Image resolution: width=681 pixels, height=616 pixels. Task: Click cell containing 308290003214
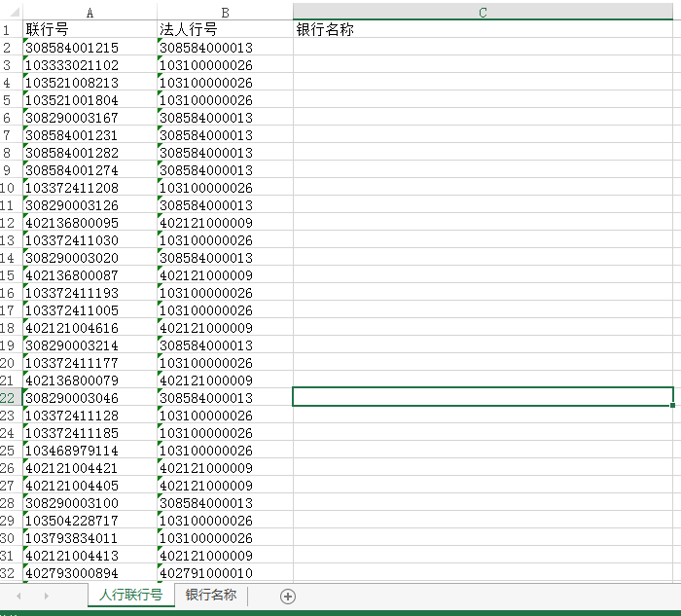point(90,344)
